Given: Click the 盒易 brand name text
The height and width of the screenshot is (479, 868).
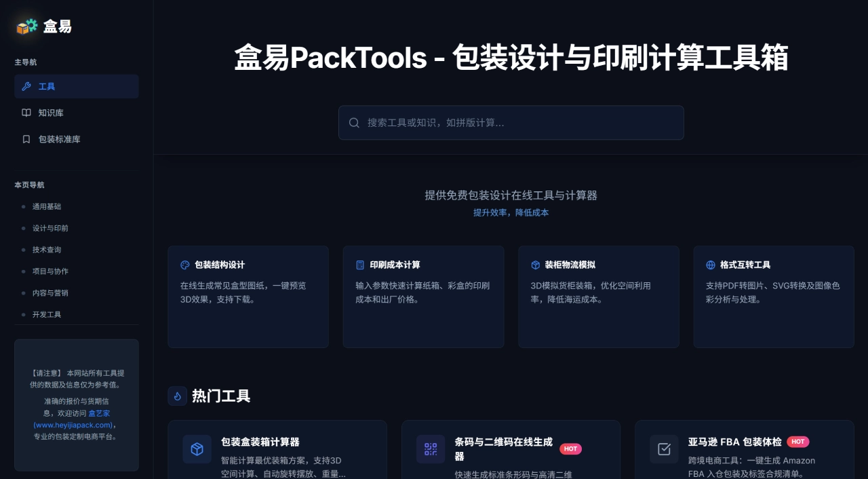Looking at the screenshot, I should coord(58,26).
